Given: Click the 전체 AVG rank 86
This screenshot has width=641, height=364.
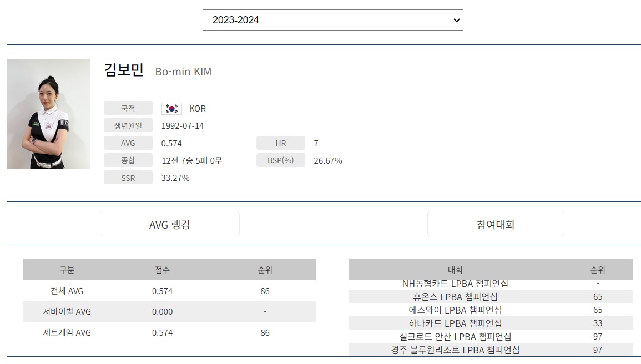Looking at the screenshot, I should pos(265,291).
